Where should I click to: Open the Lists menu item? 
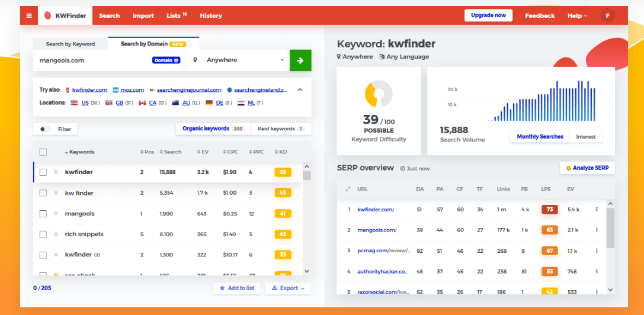point(177,15)
